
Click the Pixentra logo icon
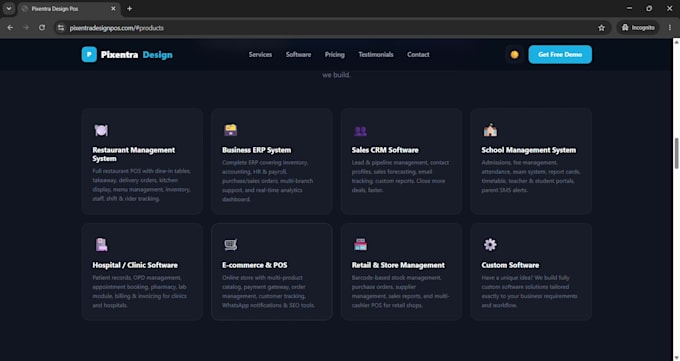[x=89, y=55]
